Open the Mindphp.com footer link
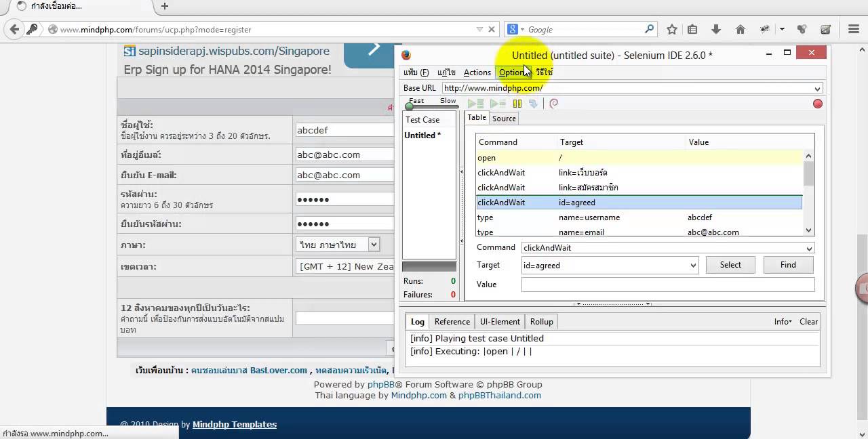868x439 pixels. click(x=419, y=395)
